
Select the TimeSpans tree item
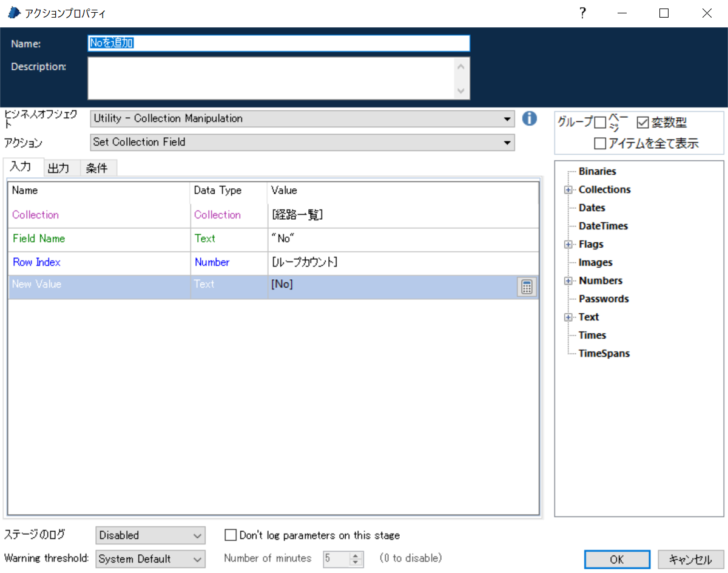click(604, 354)
